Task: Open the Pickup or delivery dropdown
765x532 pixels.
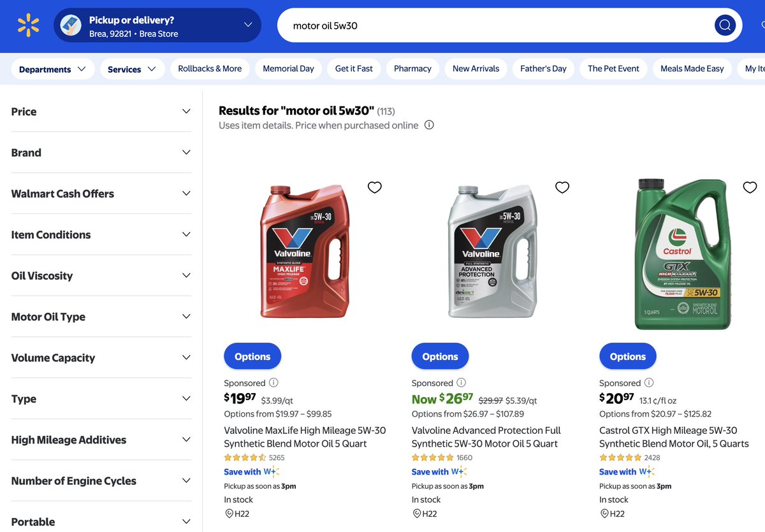Action: [x=157, y=25]
